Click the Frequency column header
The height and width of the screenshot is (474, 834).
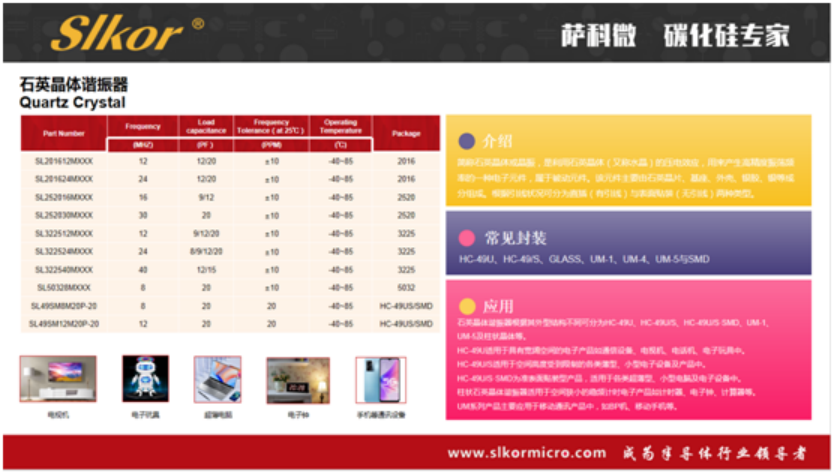(x=143, y=126)
